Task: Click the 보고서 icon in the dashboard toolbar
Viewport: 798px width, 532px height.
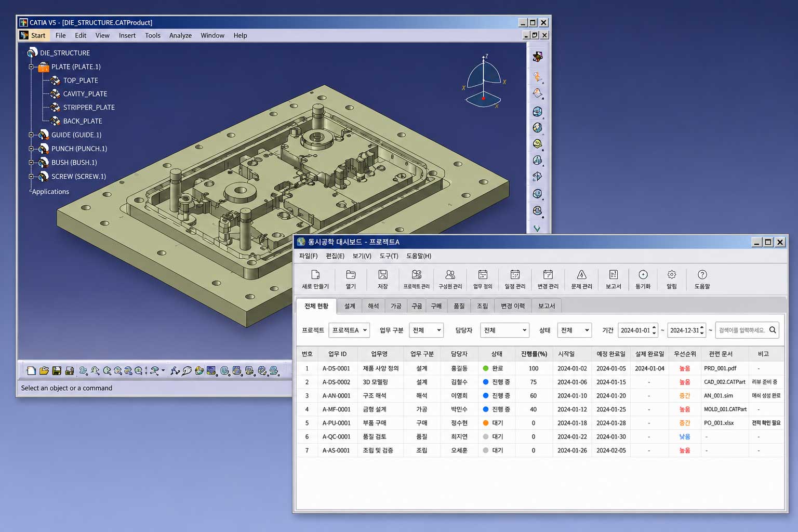Action: coord(613,274)
